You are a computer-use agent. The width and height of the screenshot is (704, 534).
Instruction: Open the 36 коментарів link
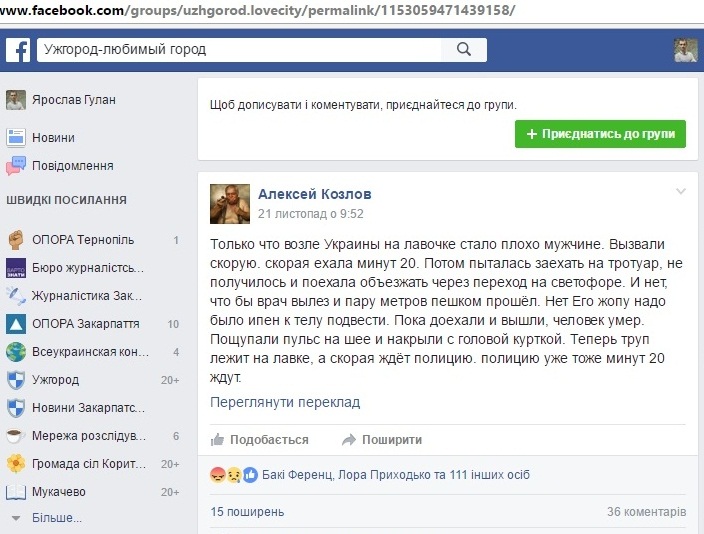pos(647,512)
